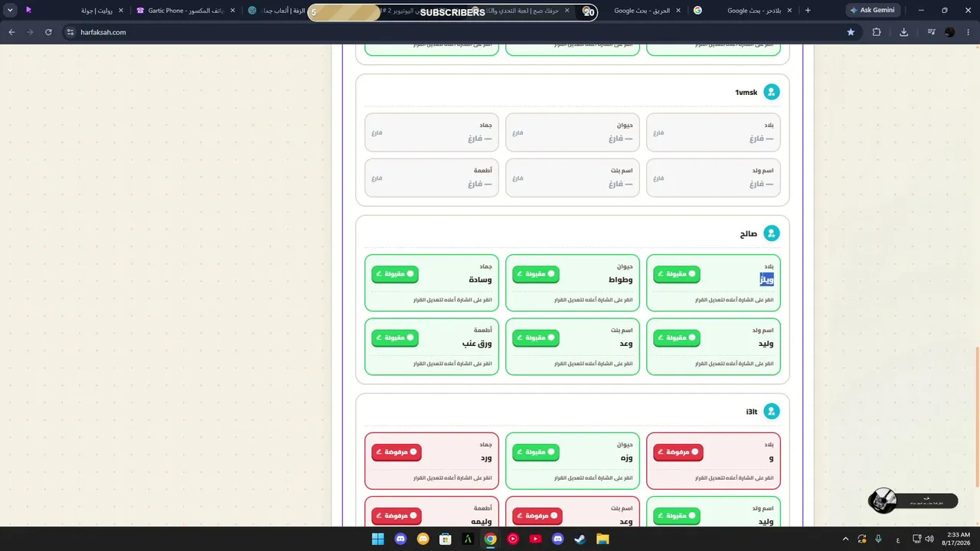Click the answer text وسادة
Screen dimensions: 980x551
[x=480, y=280]
